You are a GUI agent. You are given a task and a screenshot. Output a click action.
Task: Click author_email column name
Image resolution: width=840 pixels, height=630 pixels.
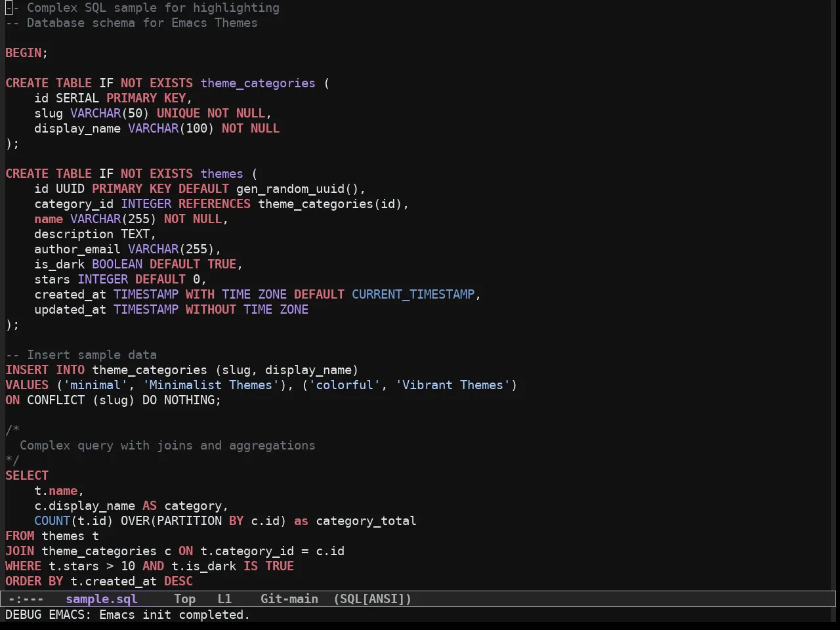point(77,249)
